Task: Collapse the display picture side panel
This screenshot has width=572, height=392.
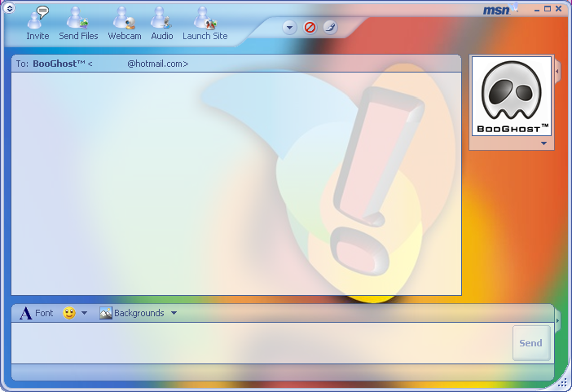Action: [x=557, y=73]
